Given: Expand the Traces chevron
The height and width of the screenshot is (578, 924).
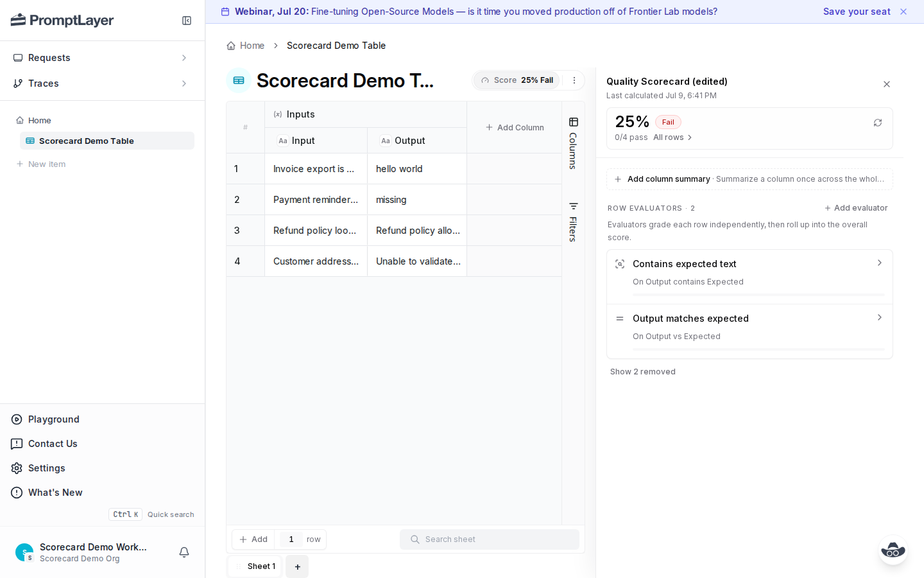Looking at the screenshot, I should pyautogui.click(x=184, y=83).
